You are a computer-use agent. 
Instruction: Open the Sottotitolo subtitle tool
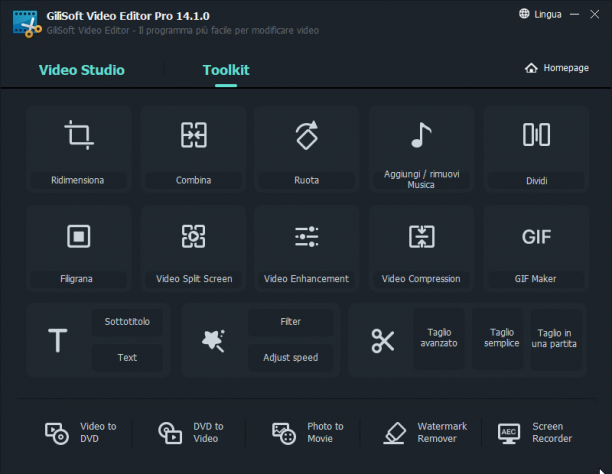[127, 322]
